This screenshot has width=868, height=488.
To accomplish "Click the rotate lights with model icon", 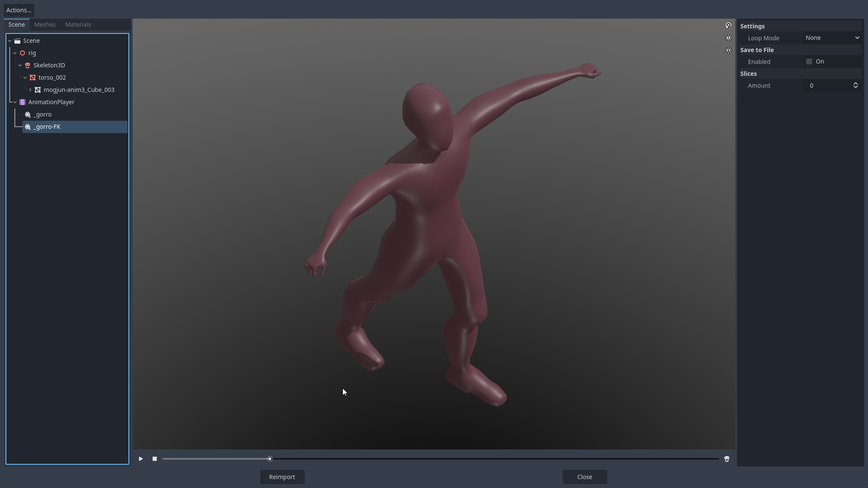I will click(x=728, y=25).
